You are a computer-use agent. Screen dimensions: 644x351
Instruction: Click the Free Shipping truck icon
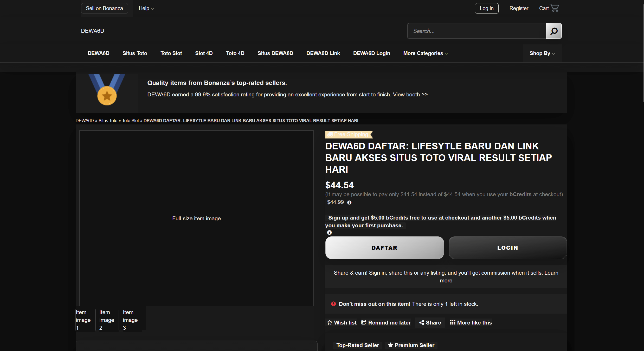pyautogui.click(x=330, y=134)
